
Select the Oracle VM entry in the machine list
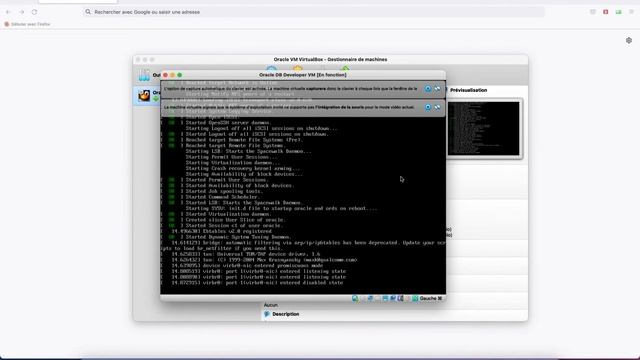(x=147, y=96)
